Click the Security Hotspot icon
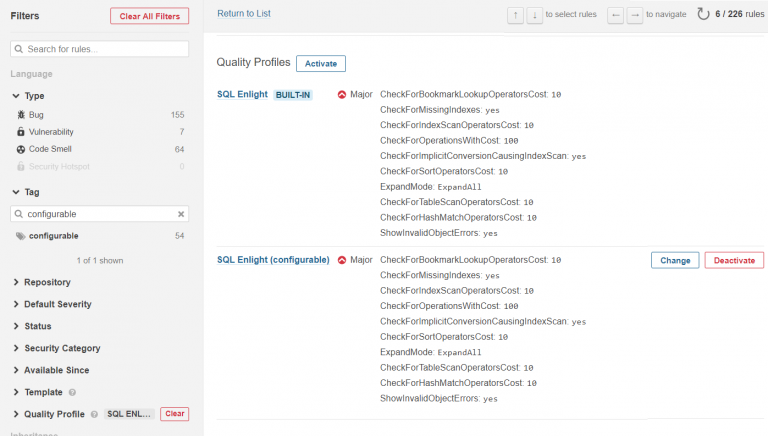 [21, 167]
